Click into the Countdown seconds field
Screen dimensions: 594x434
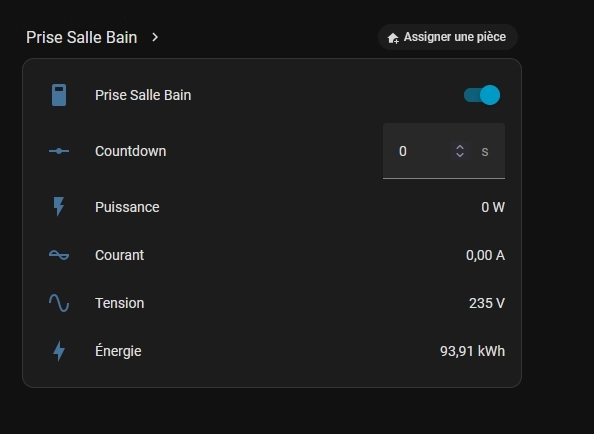coord(417,151)
